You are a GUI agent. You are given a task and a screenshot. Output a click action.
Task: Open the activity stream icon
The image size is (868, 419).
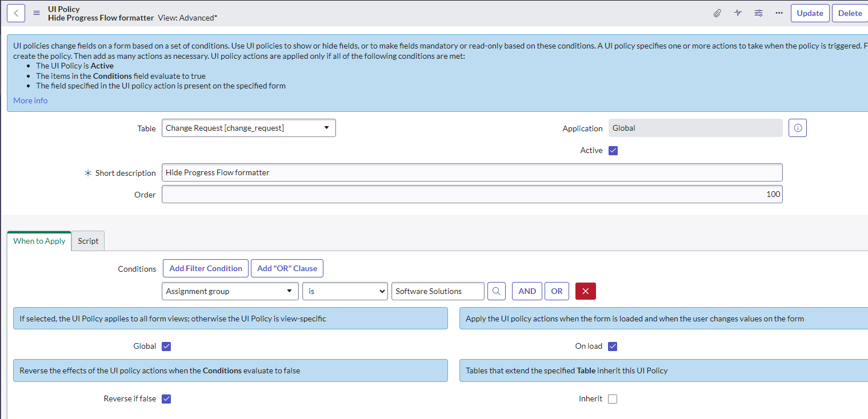coord(738,13)
